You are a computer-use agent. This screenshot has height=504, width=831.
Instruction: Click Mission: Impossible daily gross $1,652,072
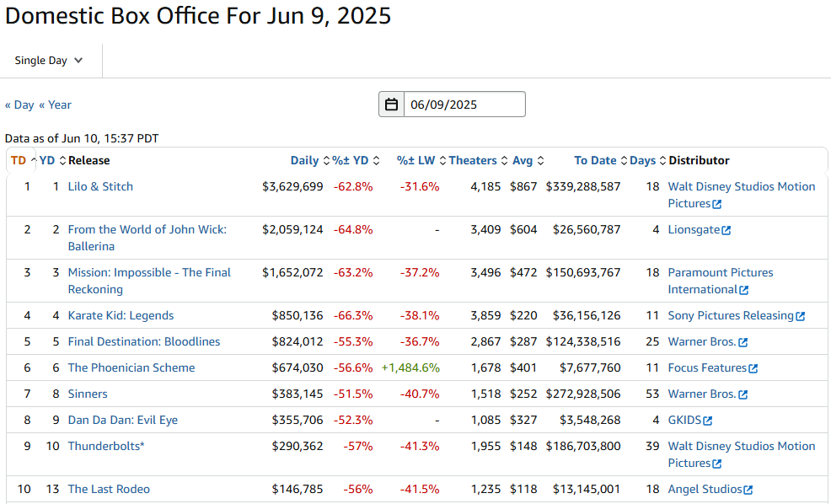pos(292,272)
